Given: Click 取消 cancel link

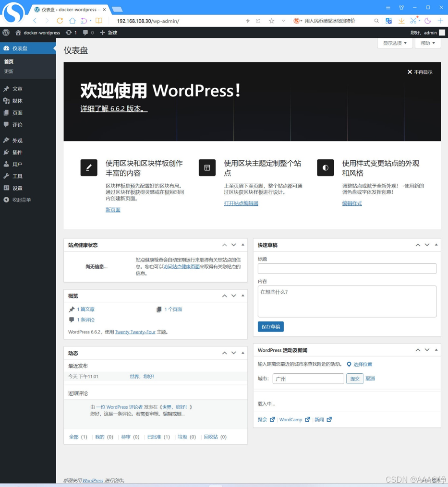Looking at the screenshot, I should click(x=370, y=379).
